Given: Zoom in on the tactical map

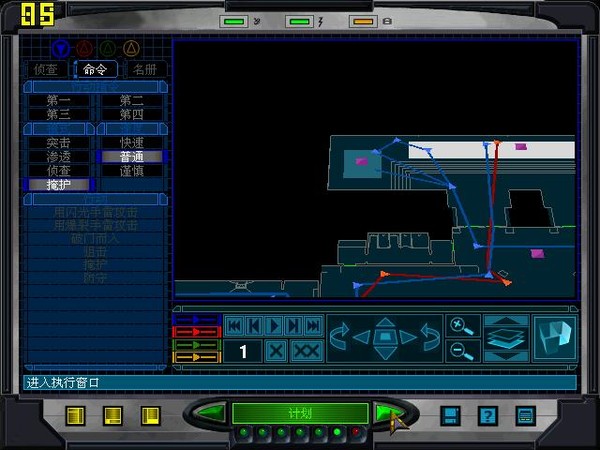Looking at the screenshot, I should (x=459, y=326).
